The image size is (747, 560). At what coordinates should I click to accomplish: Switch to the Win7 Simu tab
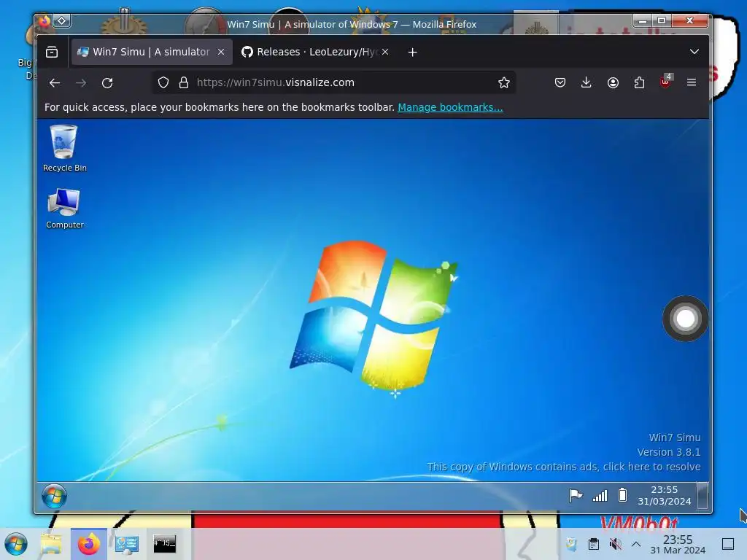(152, 52)
